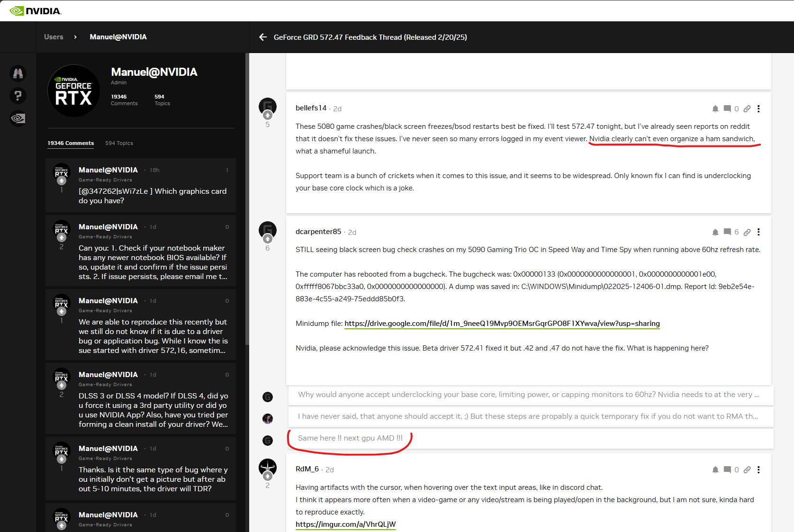Click the Users breadcrumb link
794x532 pixels.
[x=54, y=37]
